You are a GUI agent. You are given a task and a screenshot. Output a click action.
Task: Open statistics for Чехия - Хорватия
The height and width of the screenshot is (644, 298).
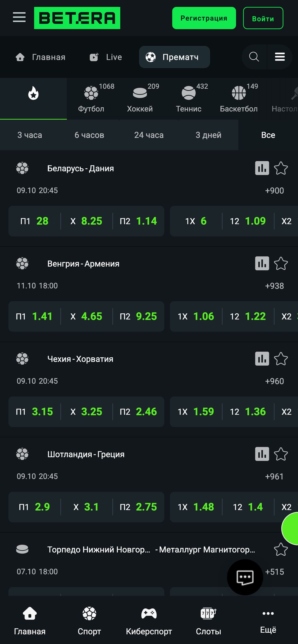tap(262, 359)
